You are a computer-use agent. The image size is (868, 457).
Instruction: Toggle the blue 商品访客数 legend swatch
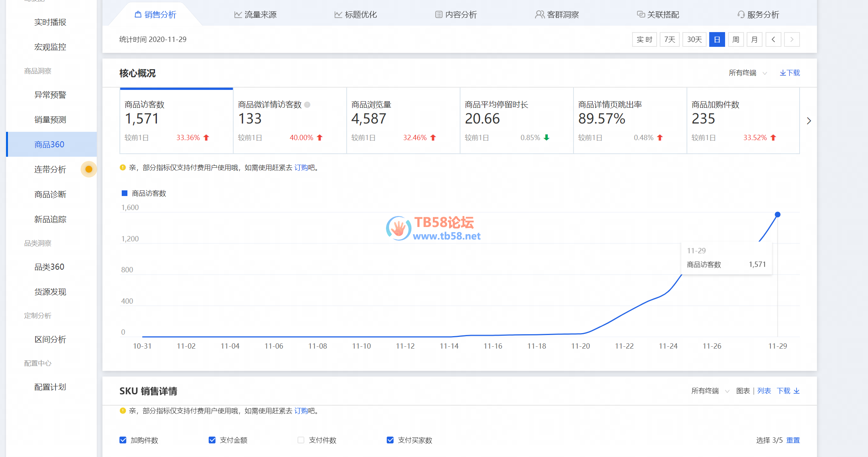[x=124, y=193]
